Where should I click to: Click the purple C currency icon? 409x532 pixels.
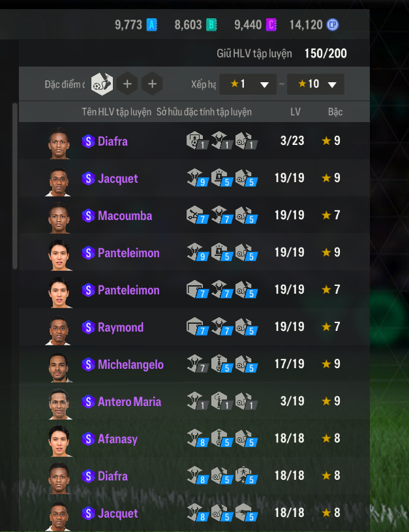pyautogui.click(x=271, y=25)
